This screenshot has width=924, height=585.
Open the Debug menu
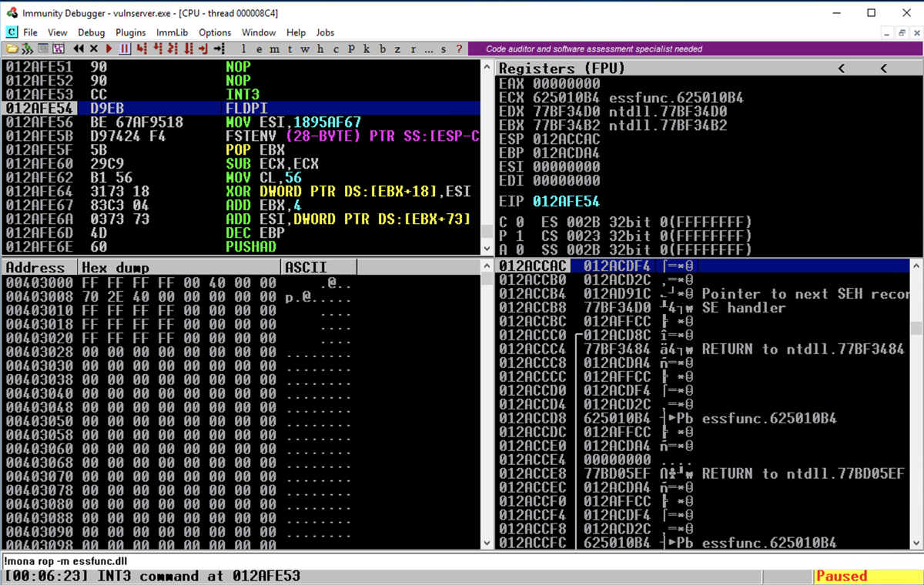click(x=91, y=32)
